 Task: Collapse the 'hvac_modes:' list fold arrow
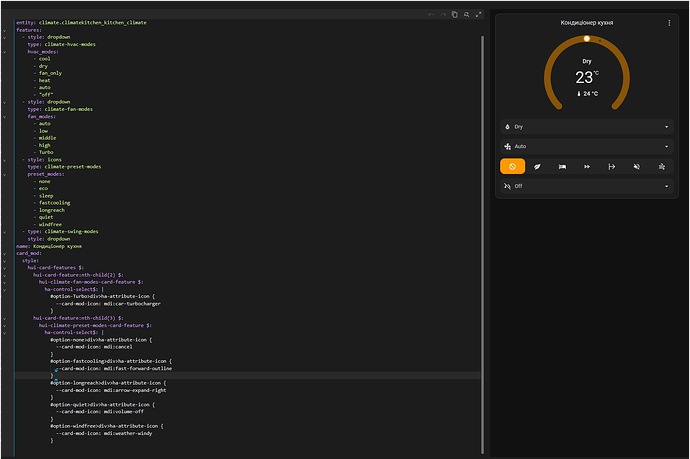4,52
